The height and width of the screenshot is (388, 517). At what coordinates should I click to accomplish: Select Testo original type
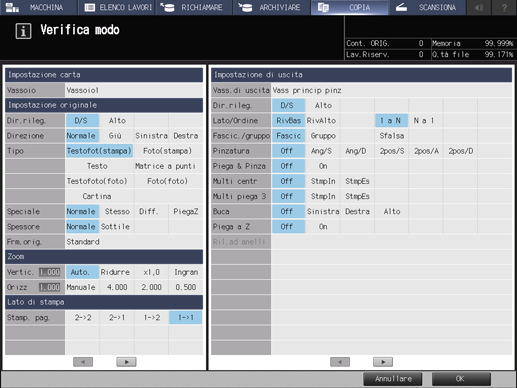99,166
